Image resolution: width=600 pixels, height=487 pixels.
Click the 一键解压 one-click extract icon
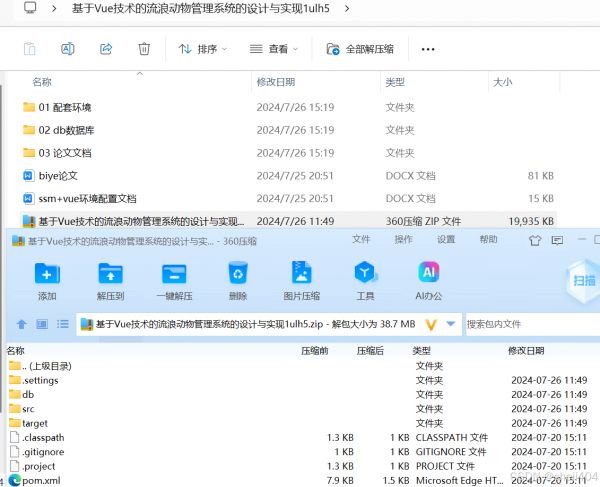pyautogui.click(x=174, y=281)
